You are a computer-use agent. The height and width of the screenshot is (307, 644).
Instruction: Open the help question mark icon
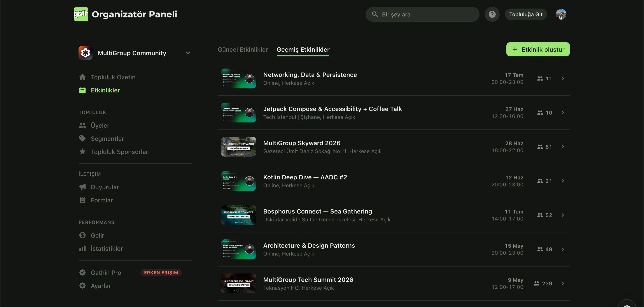coord(492,14)
